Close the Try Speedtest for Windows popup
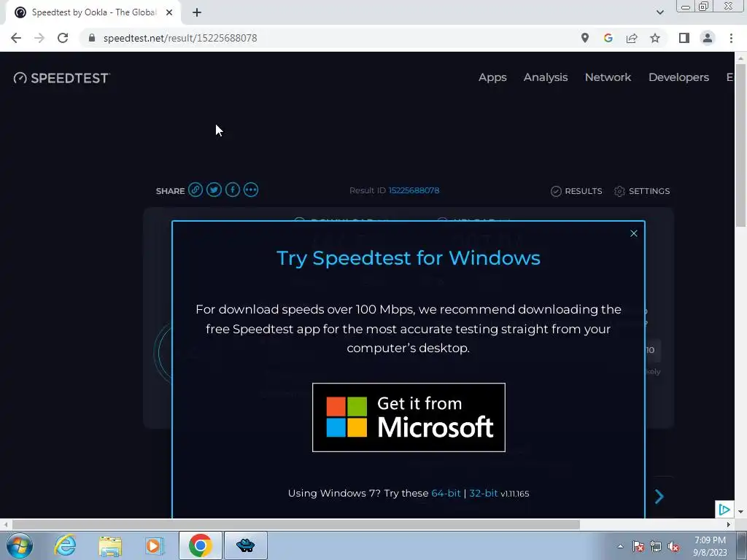The width and height of the screenshot is (747, 560). pyautogui.click(x=634, y=233)
